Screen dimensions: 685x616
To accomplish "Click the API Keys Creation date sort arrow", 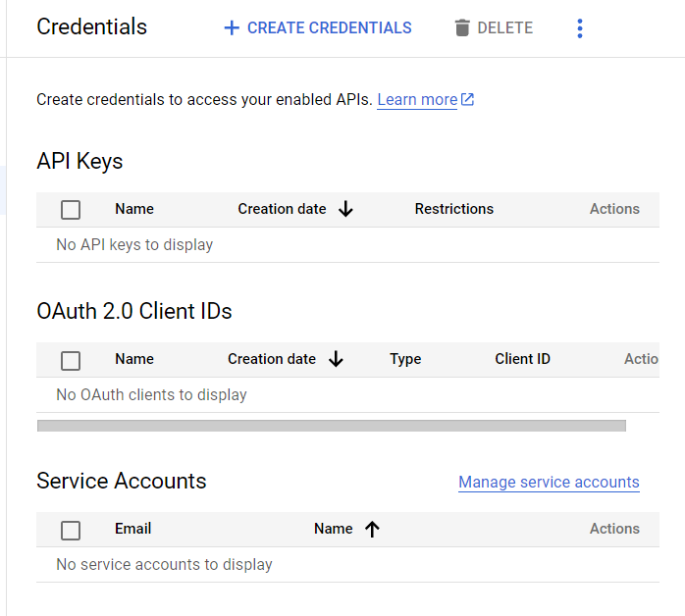I will [345, 209].
